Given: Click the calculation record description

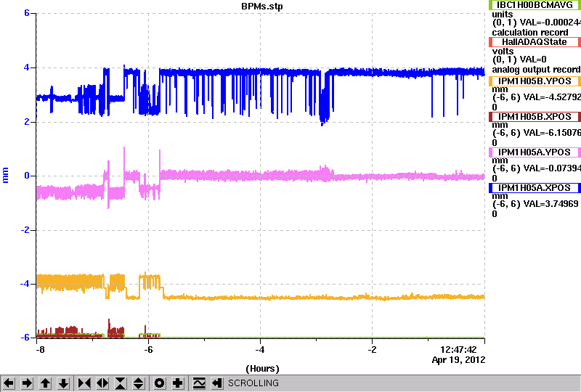Looking at the screenshot, I should click(x=530, y=33).
